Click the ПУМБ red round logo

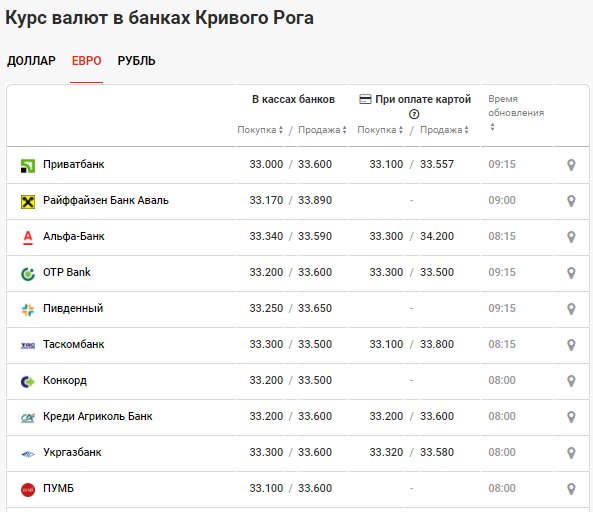pos(28,490)
